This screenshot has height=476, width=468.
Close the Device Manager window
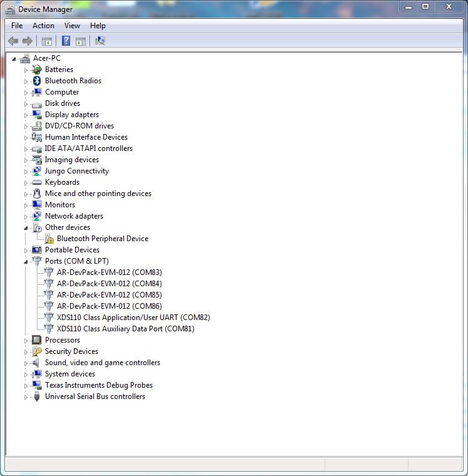click(449, 7)
